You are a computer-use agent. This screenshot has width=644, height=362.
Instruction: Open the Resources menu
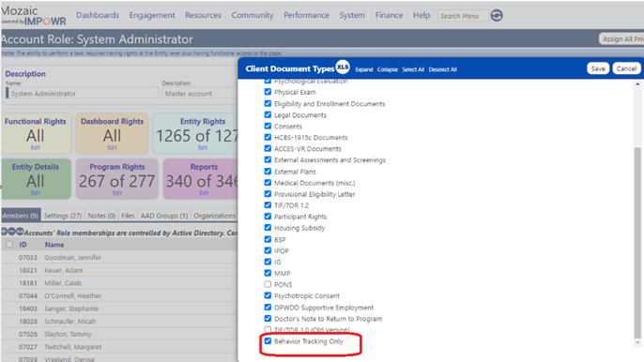coord(203,15)
